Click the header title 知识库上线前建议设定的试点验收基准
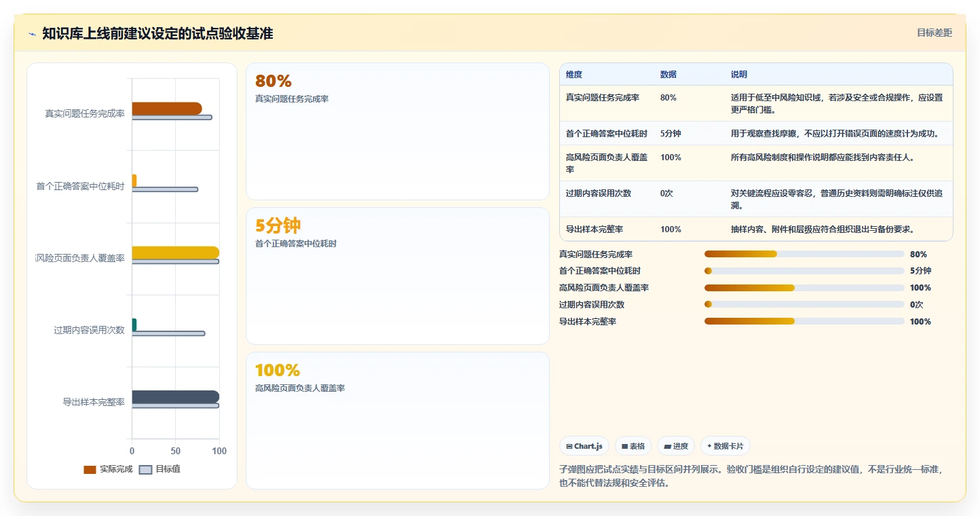 tap(157, 33)
